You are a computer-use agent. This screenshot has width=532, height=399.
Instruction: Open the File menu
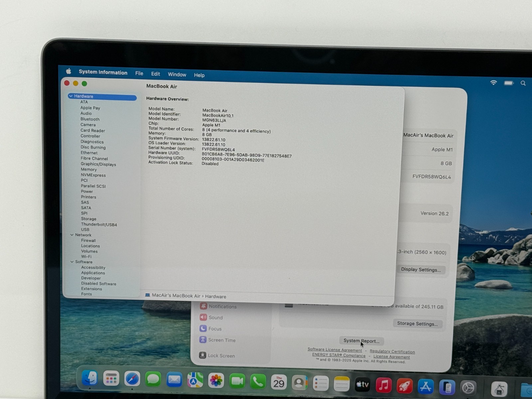(x=139, y=73)
